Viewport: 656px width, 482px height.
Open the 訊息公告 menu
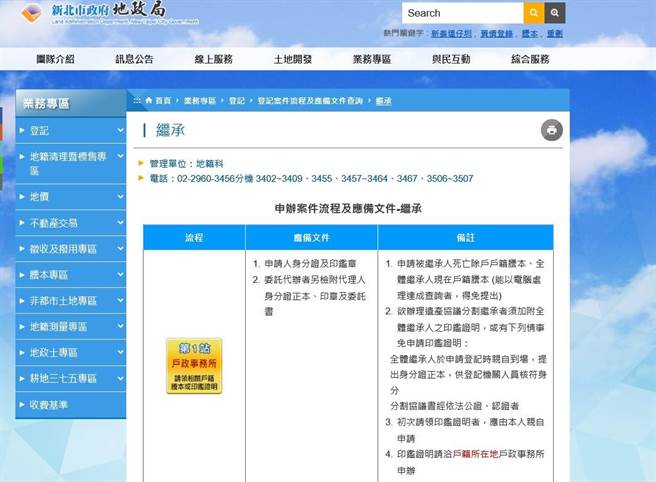[134, 59]
